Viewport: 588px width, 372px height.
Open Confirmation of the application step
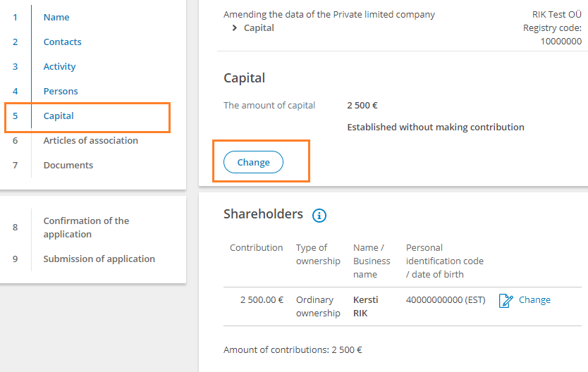[86, 228]
